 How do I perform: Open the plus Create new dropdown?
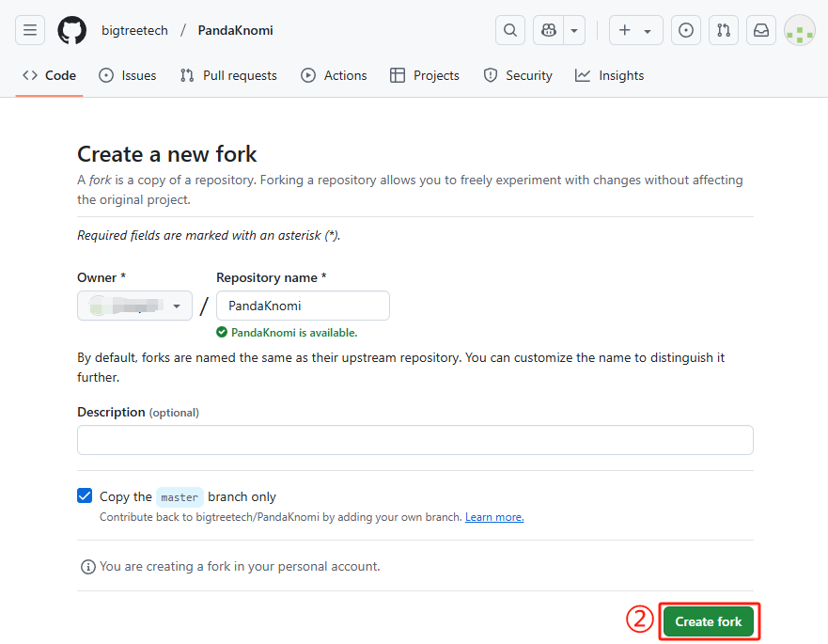coord(636,30)
